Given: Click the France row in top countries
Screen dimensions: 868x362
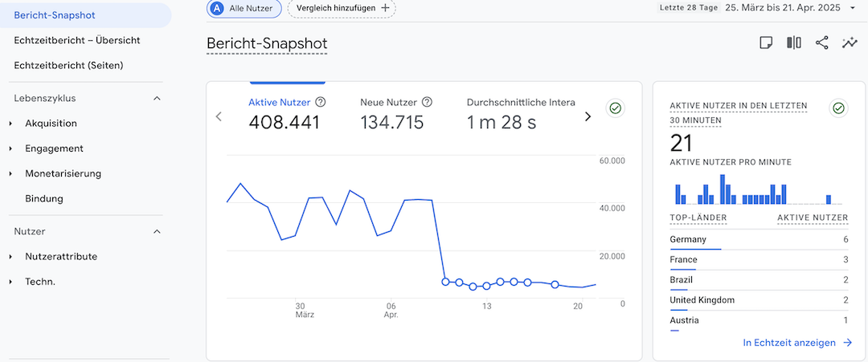Looking at the screenshot, I should pyautogui.click(x=759, y=260).
